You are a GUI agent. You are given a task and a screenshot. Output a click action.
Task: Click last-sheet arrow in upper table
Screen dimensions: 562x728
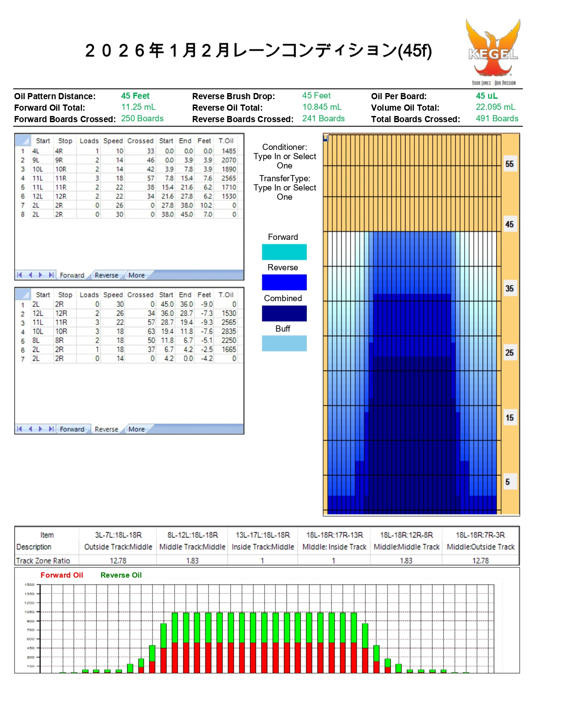point(51,275)
